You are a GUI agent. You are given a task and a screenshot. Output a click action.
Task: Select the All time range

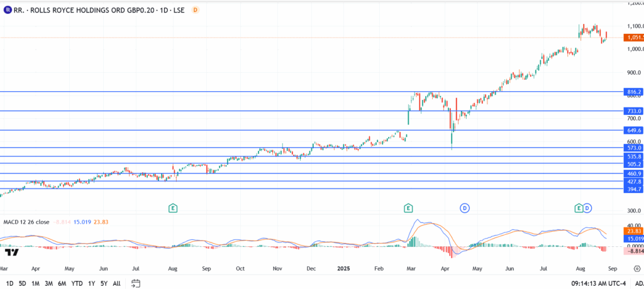point(116,283)
